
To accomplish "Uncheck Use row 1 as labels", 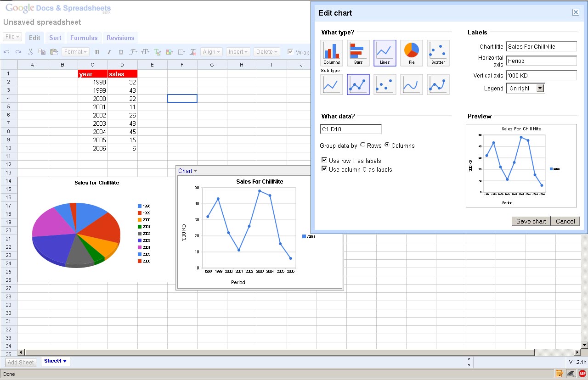I will click(x=325, y=160).
